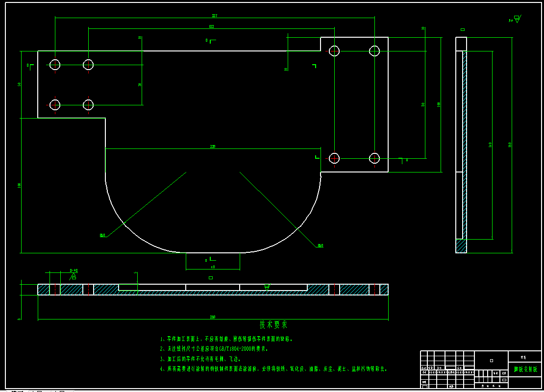Select the 140 dimension in the side view

(490, 145)
